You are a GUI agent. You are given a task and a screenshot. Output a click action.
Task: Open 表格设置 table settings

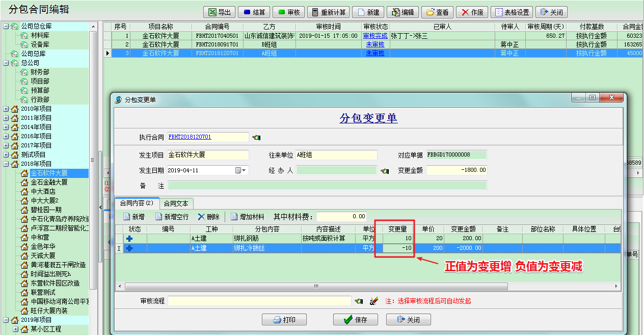coord(512,12)
